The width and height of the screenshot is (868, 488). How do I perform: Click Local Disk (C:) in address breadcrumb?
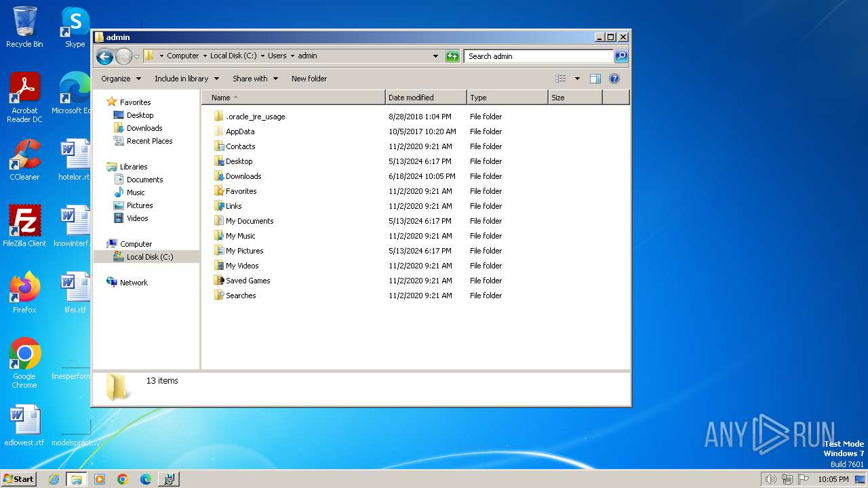(233, 56)
